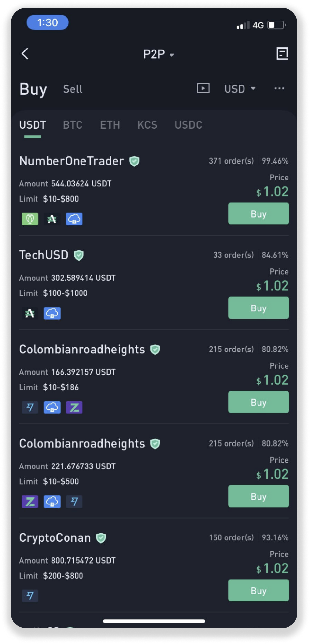Open the orders list icon
The height and width of the screenshot is (644, 310).
[x=282, y=54]
